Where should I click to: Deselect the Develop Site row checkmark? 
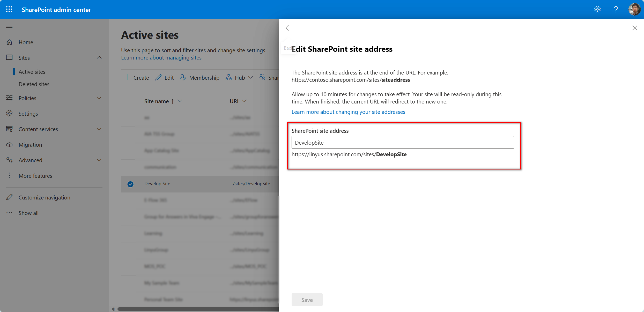click(130, 184)
